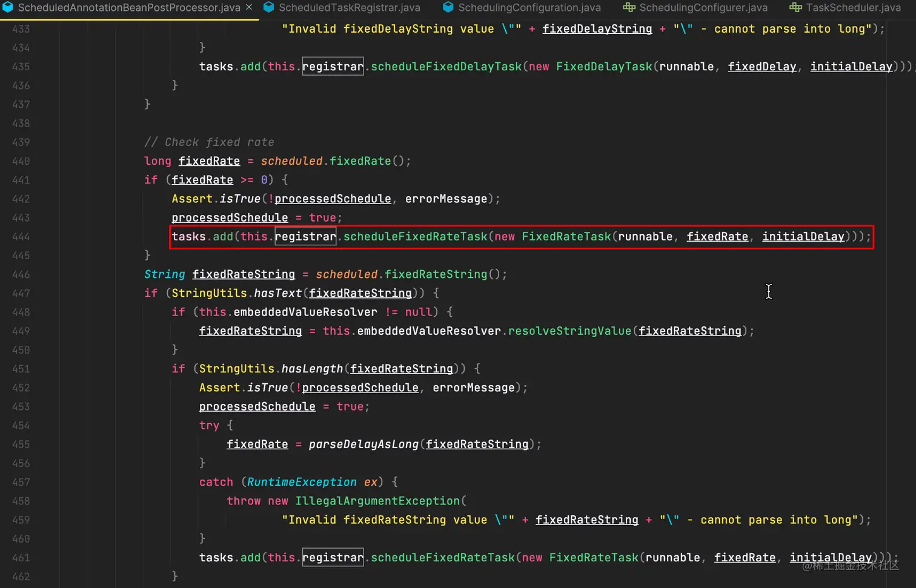The height and width of the screenshot is (588, 916).
Task: Click line number 440 in gutter
Action: [x=21, y=161]
